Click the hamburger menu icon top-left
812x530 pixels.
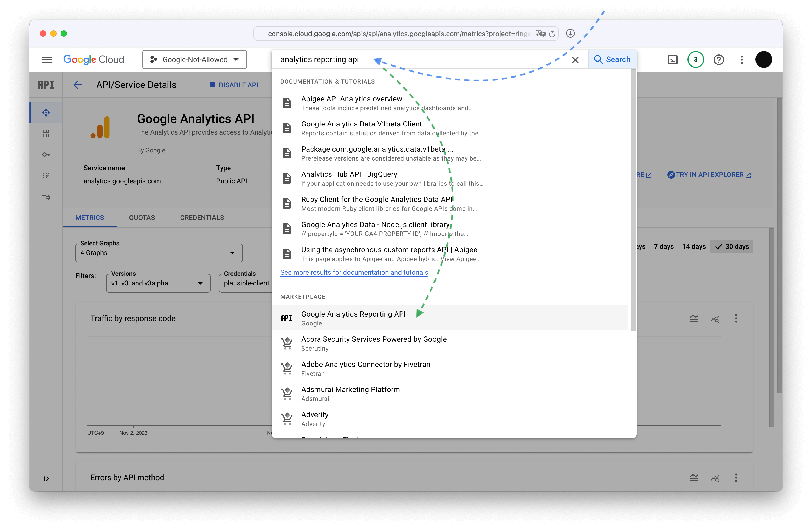coord(47,59)
